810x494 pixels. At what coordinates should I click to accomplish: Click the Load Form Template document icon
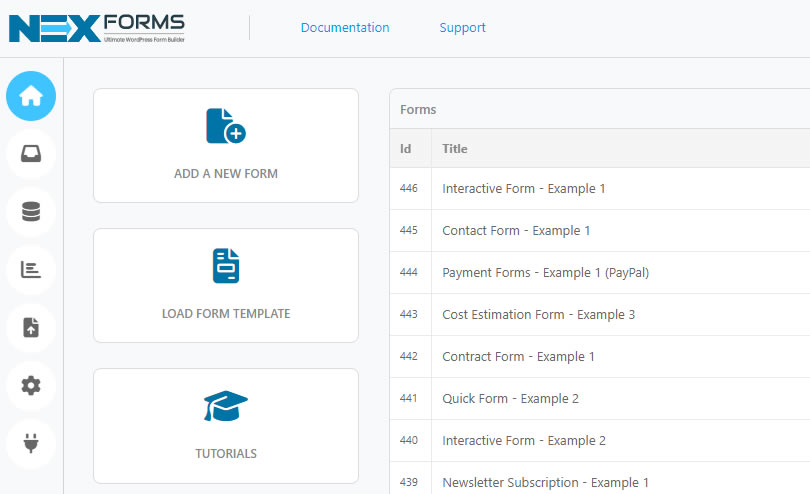[226, 266]
